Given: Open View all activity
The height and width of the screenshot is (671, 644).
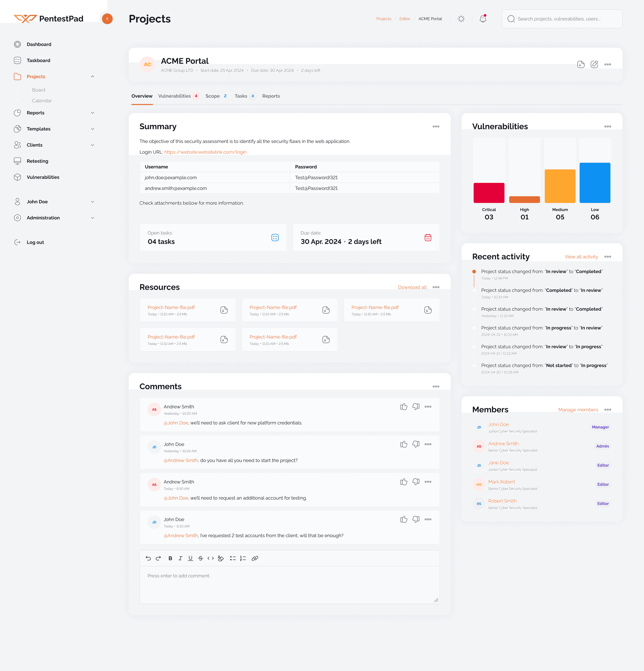Looking at the screenshot, I should click(x=581, y=256).
